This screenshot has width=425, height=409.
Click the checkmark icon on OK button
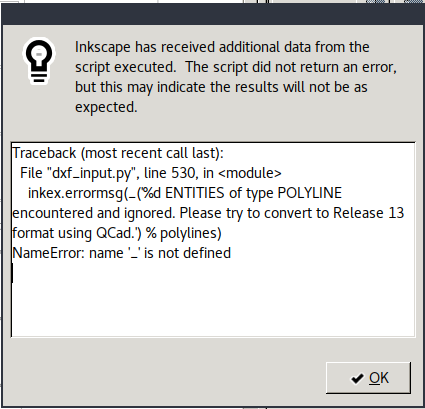[357, 379]
